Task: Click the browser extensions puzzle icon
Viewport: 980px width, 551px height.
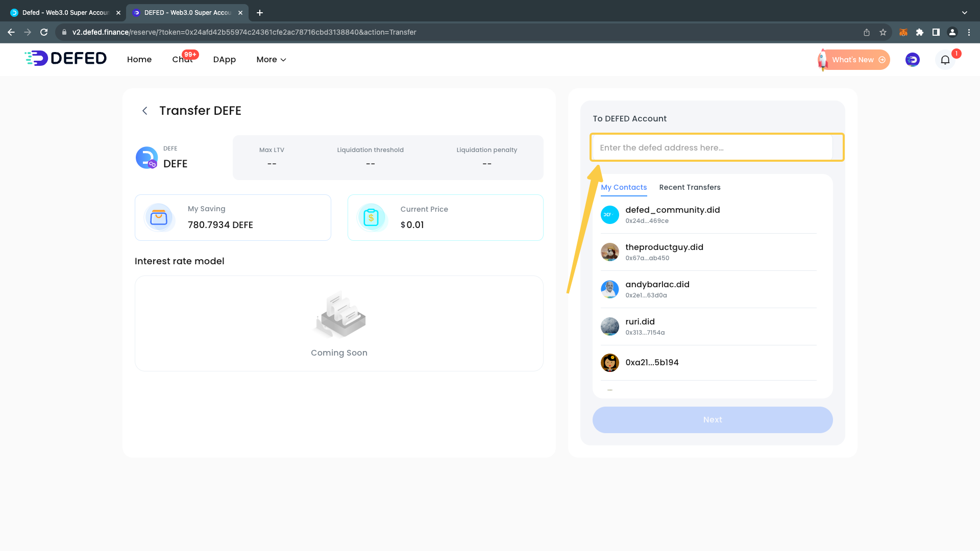Action: click(x=920, y=32)
